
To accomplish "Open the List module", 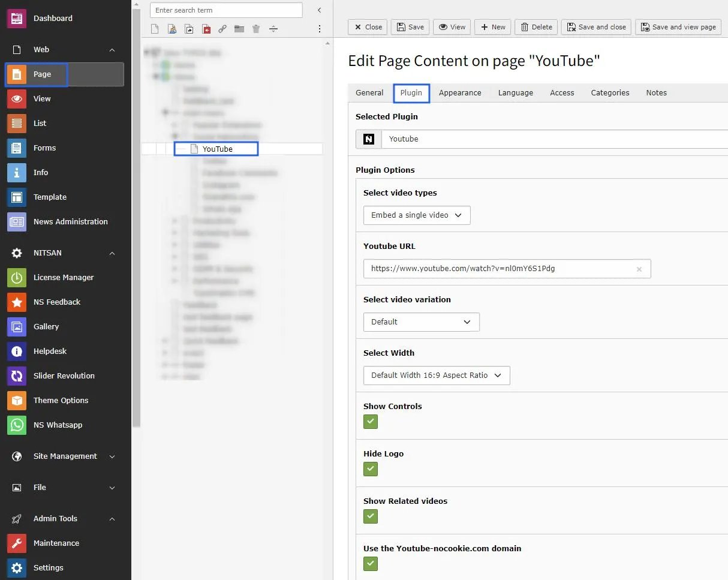I will (x=65, y=124).
